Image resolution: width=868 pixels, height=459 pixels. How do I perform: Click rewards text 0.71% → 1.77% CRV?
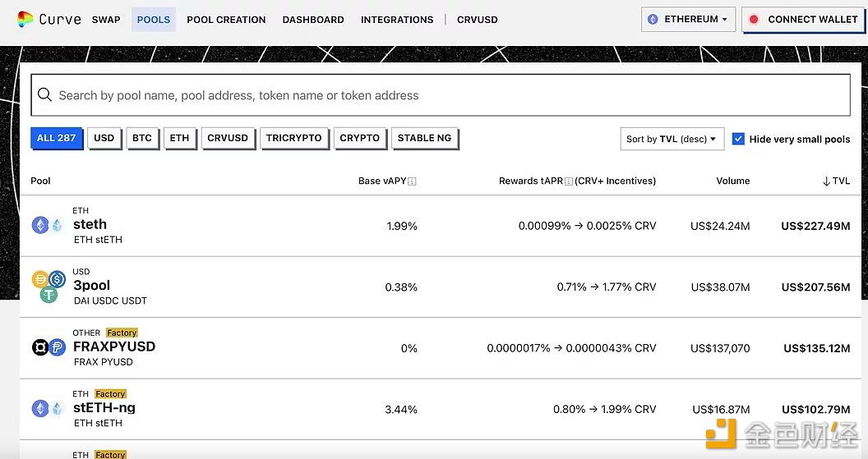[606, 287]
